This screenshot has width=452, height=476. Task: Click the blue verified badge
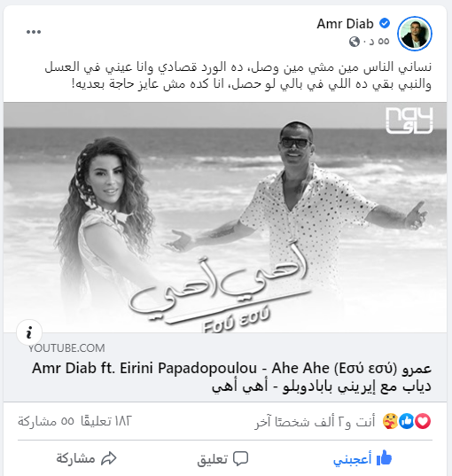pyautogui.click(x=385, y=23)
